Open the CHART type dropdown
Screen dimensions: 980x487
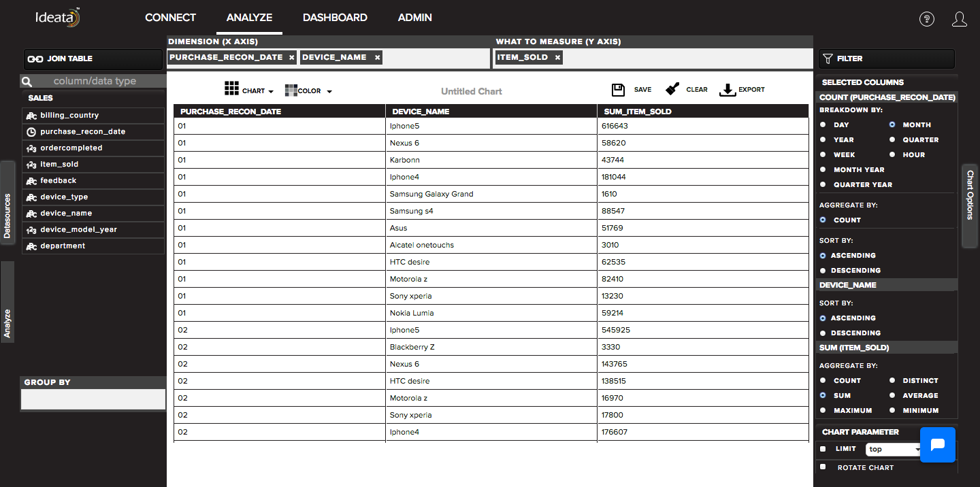tap(249, 90)
